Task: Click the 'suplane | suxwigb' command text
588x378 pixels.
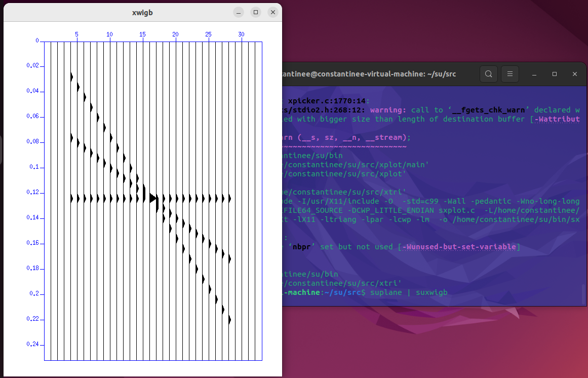Action: (x=409, y=292)
